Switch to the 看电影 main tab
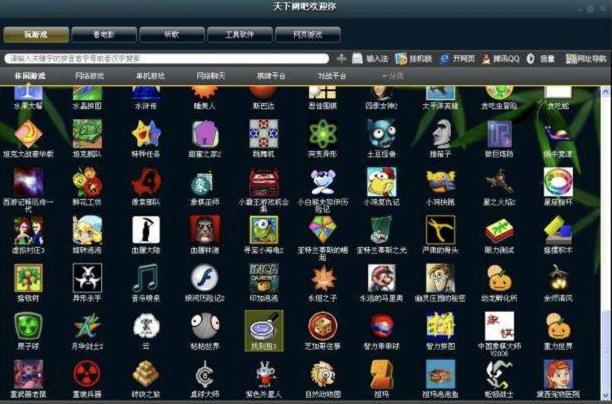The height and width of the screenshot is (404, 612). (104, 35)
